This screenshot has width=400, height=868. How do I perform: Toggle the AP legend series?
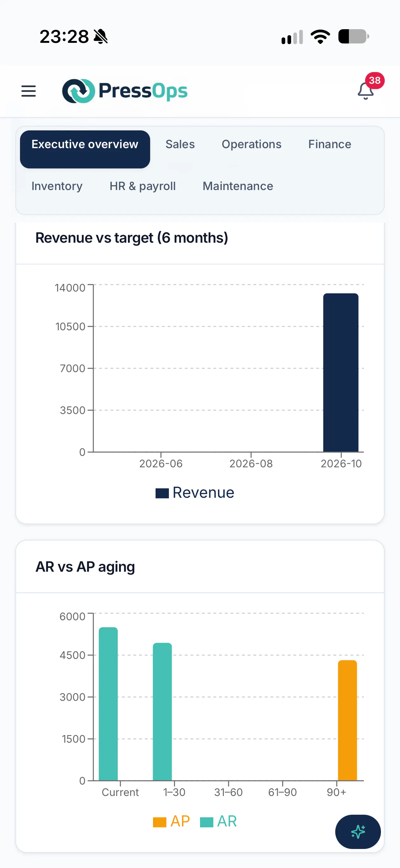point(171,821)
